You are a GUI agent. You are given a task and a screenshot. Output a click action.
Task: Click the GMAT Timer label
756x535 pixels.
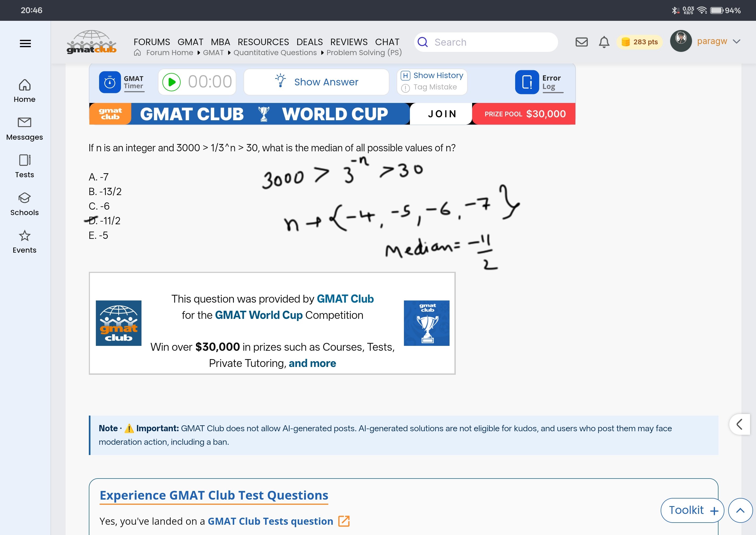point(134,82)
